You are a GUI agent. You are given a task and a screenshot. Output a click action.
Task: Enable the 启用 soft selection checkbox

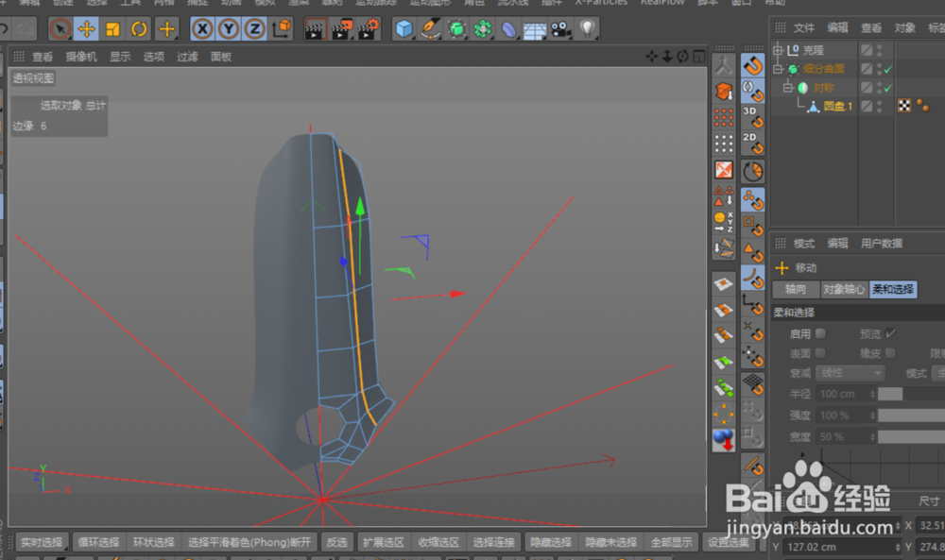(x=820, y=333)
